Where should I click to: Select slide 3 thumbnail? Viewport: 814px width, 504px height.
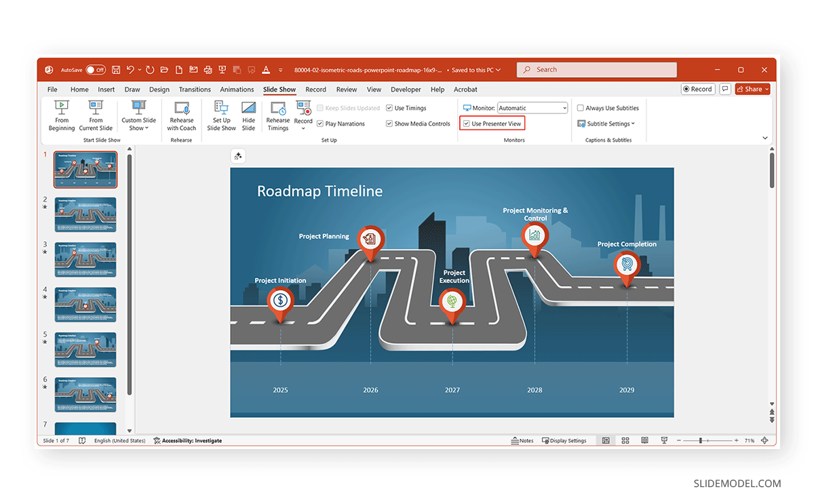pos(85,259)
